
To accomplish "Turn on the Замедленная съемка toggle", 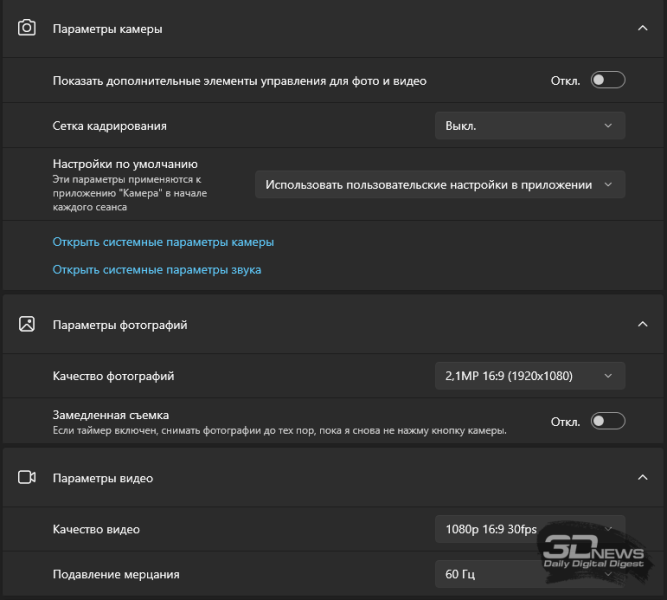I will click(607, 421).
